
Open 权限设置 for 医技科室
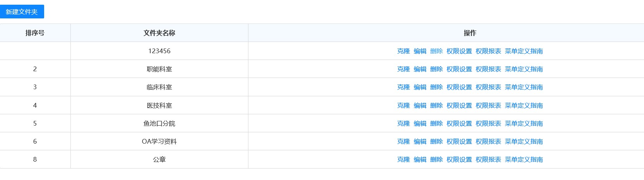pyautogui.click(x=459, y=105)
